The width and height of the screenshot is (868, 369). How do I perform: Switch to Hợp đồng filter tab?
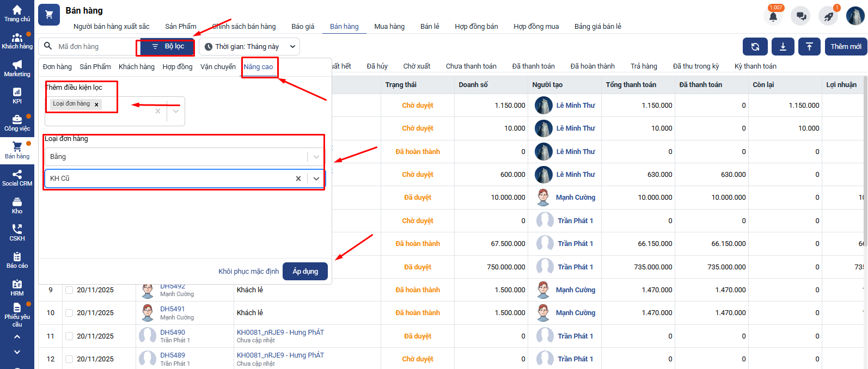pyautogui.click(x=178, y=67)
